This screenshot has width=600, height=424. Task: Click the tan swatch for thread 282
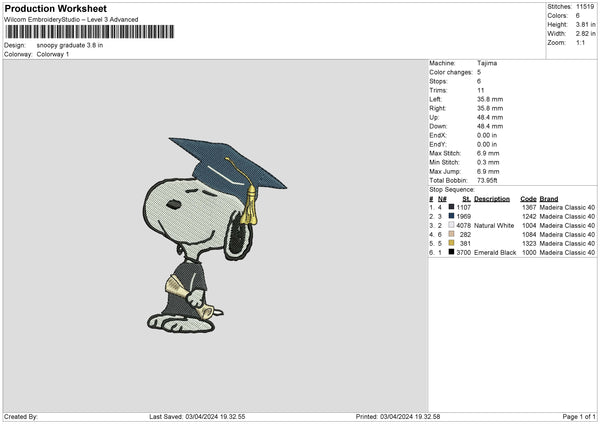click(x=452, y=234)
